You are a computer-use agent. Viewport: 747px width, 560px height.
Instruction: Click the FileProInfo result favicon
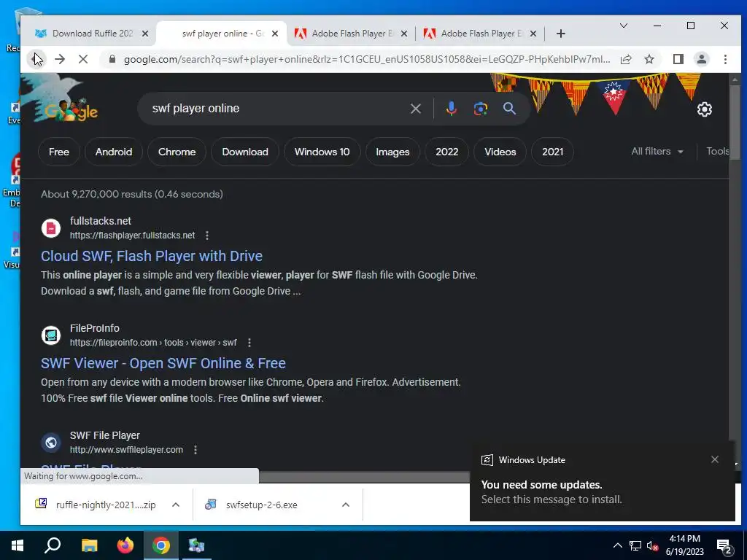[51, 335]
